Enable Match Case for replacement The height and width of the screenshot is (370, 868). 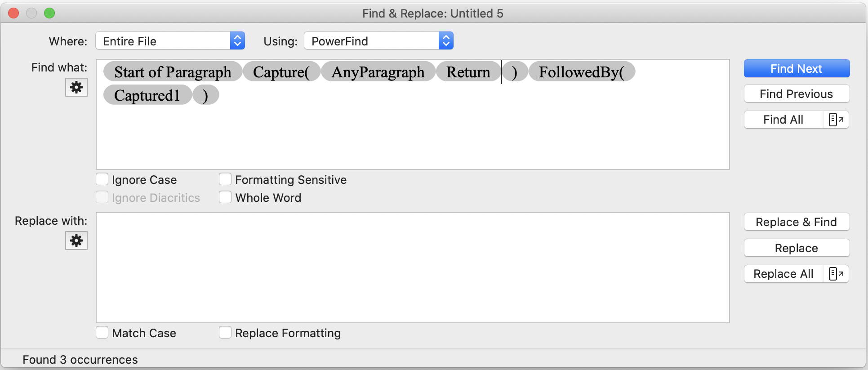point(102,332)
